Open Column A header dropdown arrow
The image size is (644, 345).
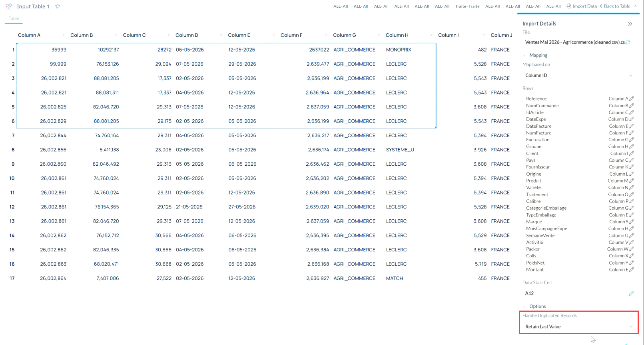(64, 35)
